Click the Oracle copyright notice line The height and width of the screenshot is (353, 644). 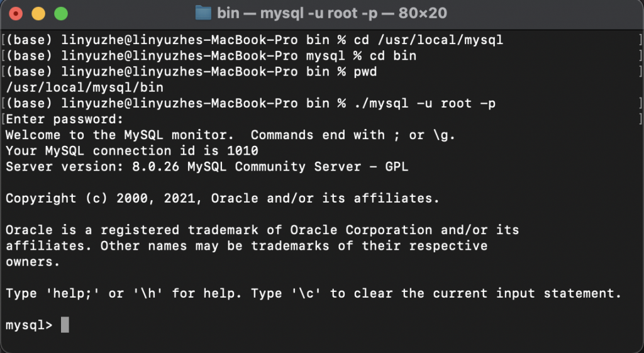click(223, 198)
